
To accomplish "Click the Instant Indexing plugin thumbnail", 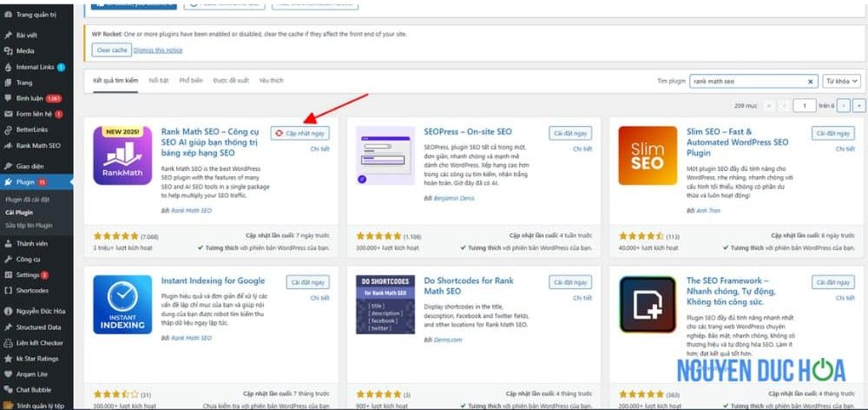I will [122, 305].
